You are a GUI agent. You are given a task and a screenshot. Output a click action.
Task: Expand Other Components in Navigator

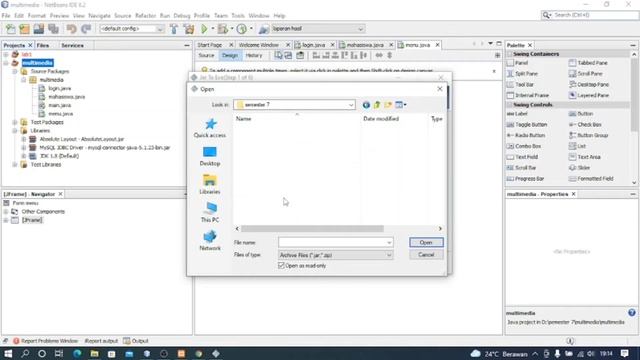coord(6,211)
